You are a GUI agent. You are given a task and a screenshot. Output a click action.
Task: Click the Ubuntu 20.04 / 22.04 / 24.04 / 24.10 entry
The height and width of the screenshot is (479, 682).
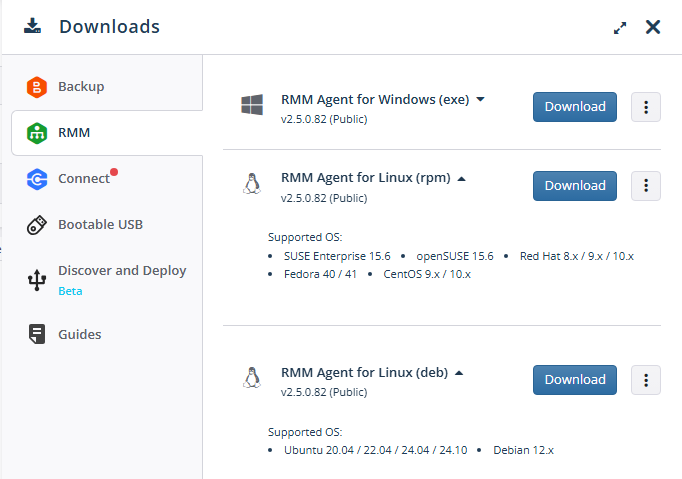(x=376, y=450)
